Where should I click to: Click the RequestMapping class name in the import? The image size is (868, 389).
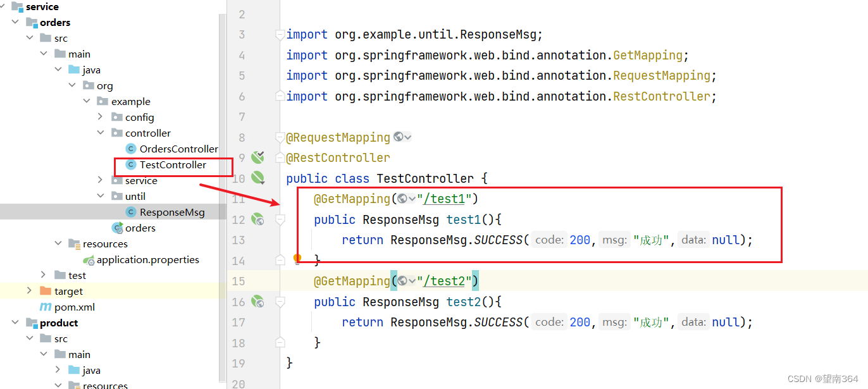point(662,75)
